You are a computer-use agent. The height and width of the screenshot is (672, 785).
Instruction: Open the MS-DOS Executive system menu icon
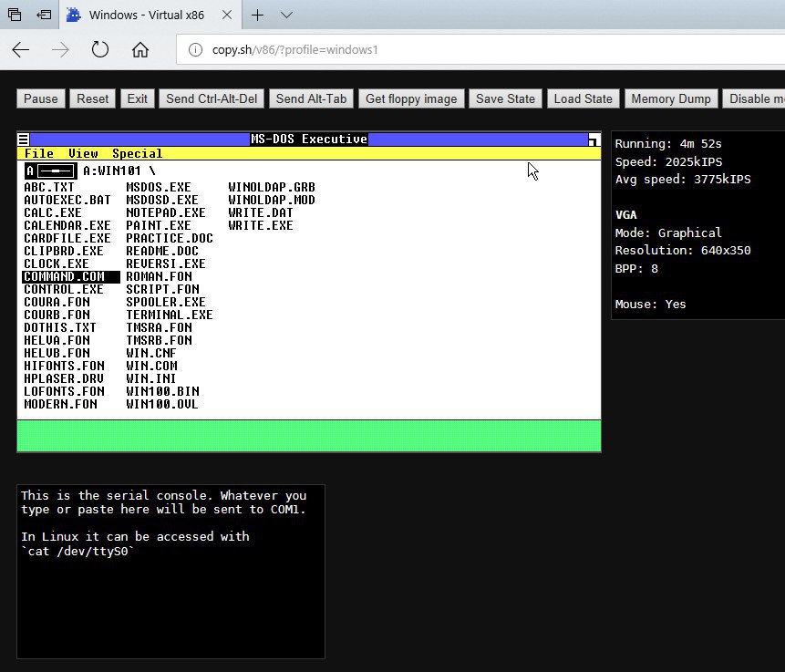pyautogui.click(x=24, y=140)
